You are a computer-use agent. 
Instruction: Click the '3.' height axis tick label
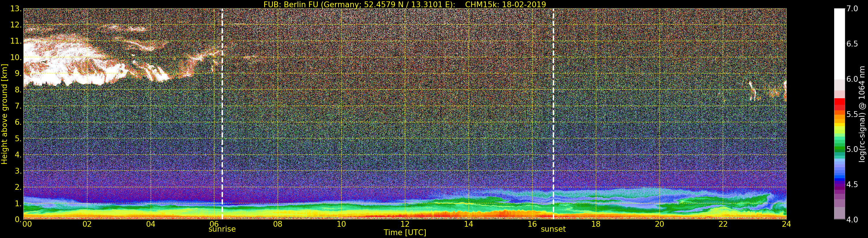(18, 171)
